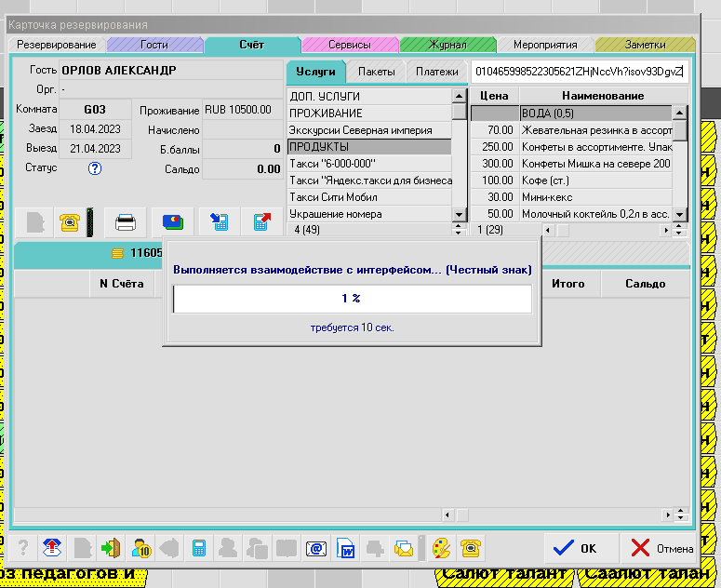This screenshot has width=721, height=588.
Task: Select ПРОДУКТЫ category in services list
Action: tap(368, 147)
